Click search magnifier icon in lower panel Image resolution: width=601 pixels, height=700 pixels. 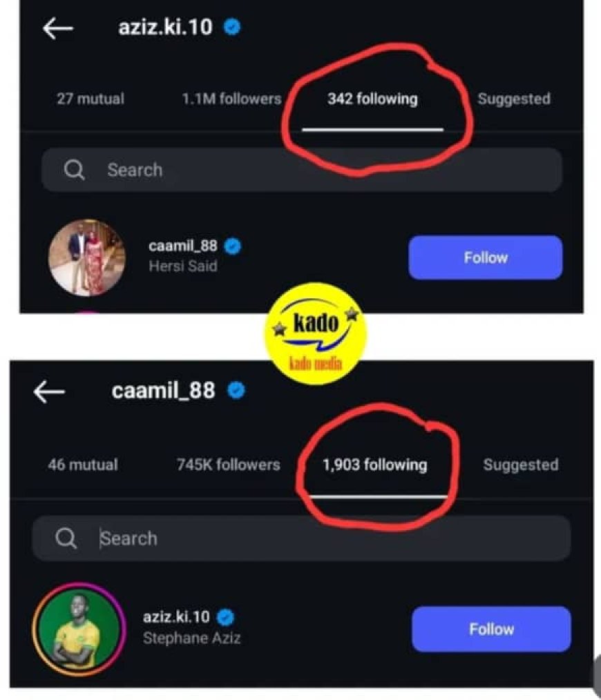pyautogui.click(x=66, y=538)
